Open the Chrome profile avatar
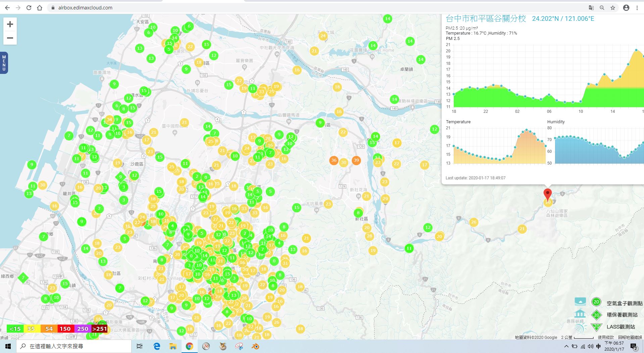The image size is (644, 353). pyautogui.click(x=626, y=8)
